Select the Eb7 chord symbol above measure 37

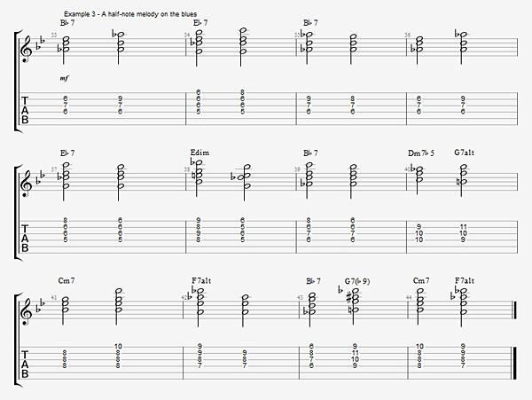[67, 153]
